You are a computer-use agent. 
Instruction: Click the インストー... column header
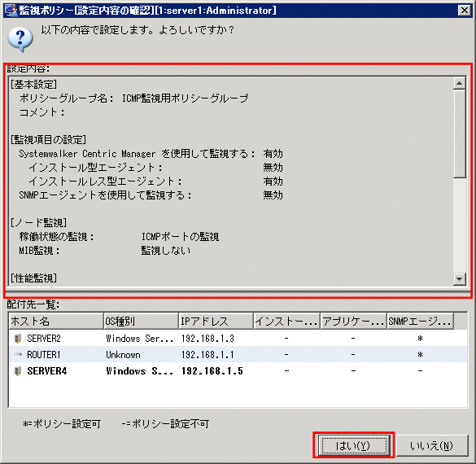pos(286,321)
